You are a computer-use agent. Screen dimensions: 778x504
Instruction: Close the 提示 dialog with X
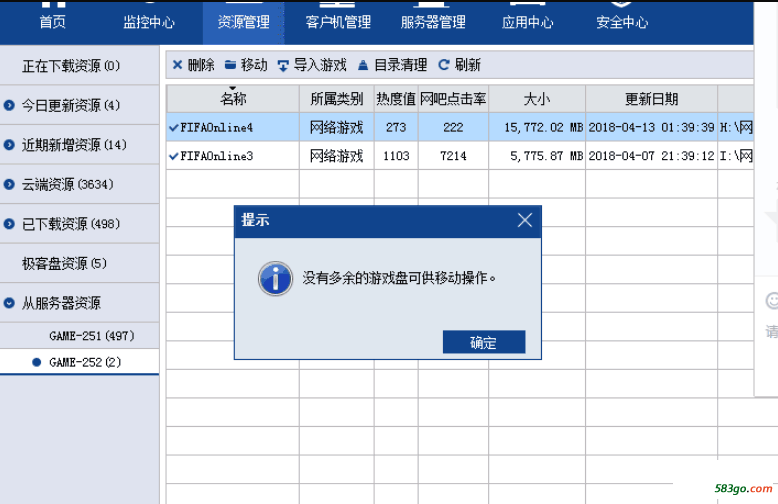tap(525, 220)
